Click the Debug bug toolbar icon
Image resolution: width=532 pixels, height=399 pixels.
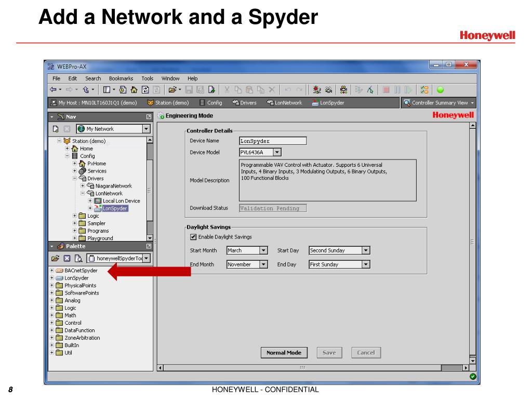coord(317,89)
